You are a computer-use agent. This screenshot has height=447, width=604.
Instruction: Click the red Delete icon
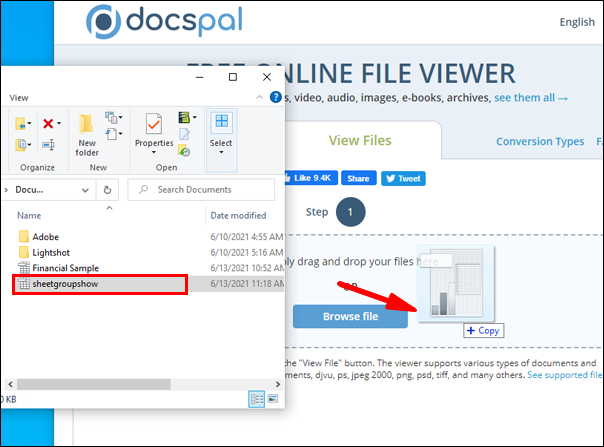tap(48, 124)
